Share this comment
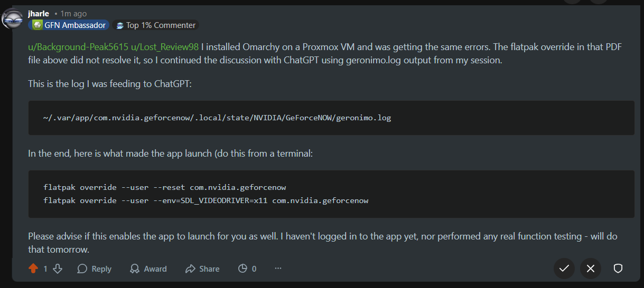The image size is (644, 288). coord(202,268)
